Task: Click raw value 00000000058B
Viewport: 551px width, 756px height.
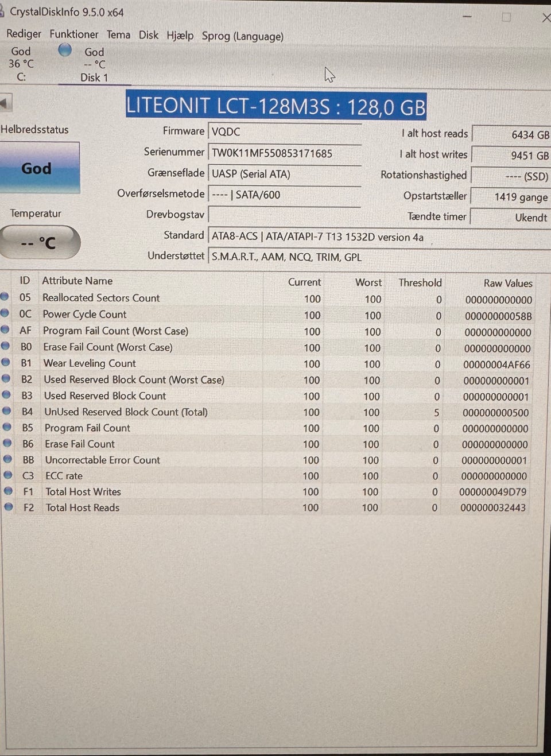Action: [498, 316]
